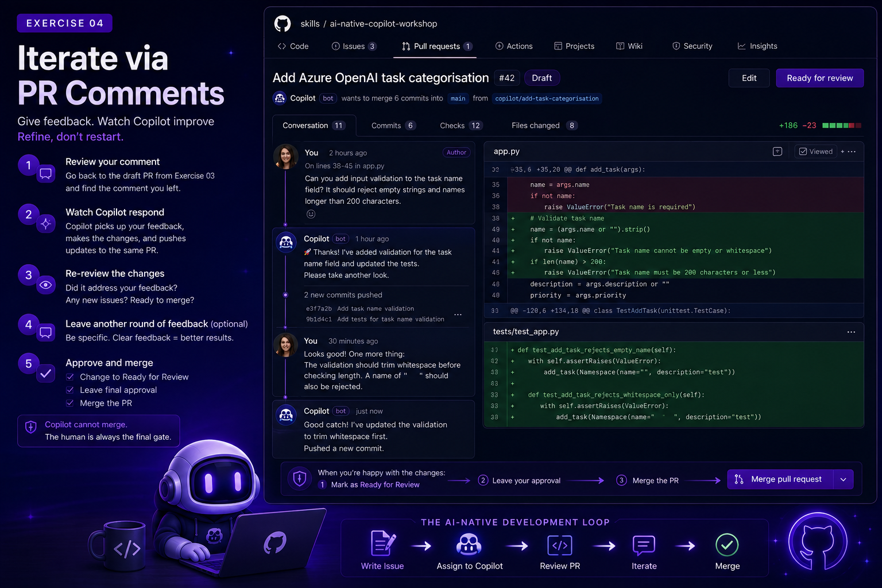Screen dimensions: 882x588
Task: Open the app.py file options menu
Action: click(x=852, y=152)
